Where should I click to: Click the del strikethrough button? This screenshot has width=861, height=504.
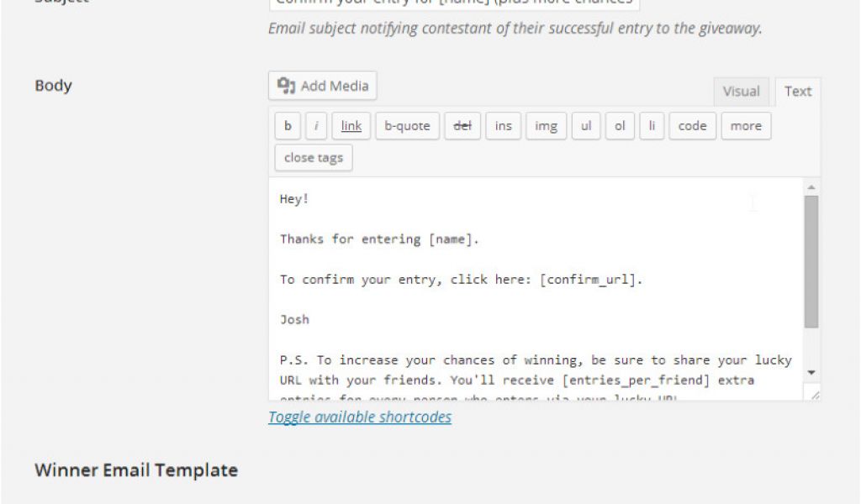(x=462, y=126)
